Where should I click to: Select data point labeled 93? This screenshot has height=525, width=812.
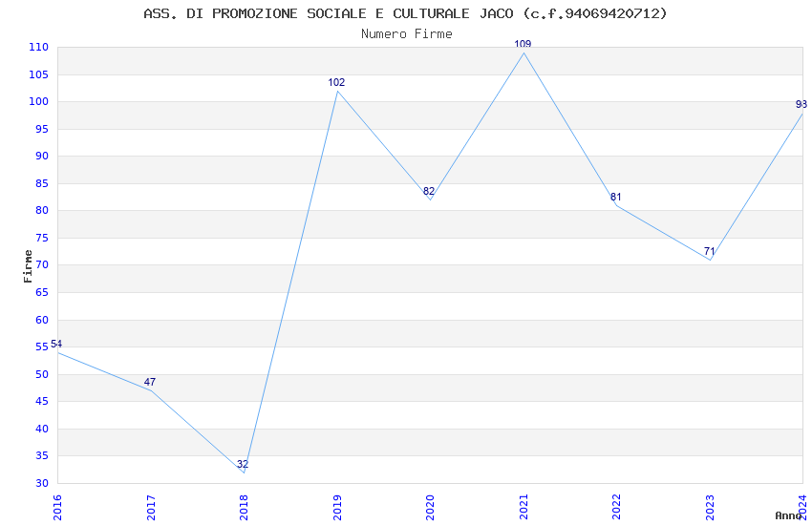[x=801, y=104]
